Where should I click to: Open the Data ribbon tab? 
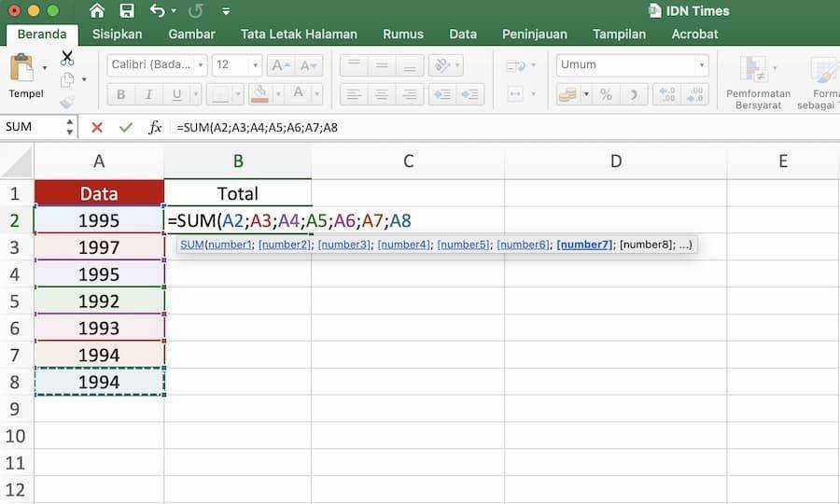(x=463, y=35)
